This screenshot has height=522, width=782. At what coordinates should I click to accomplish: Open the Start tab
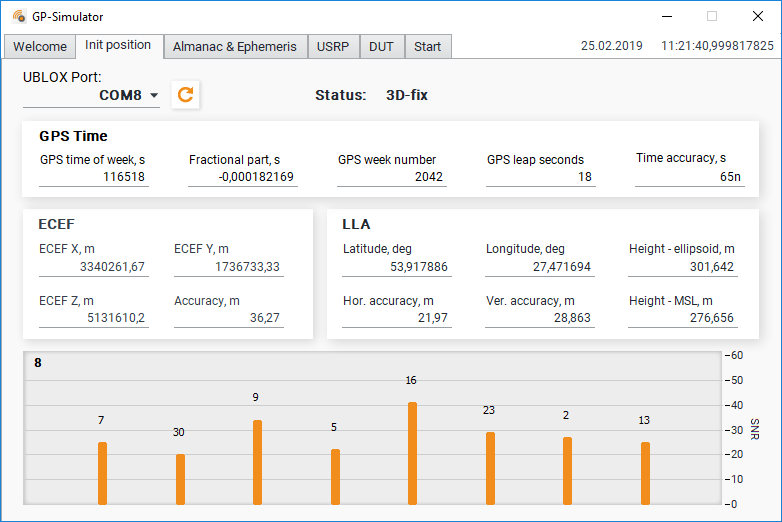point(428,46)
